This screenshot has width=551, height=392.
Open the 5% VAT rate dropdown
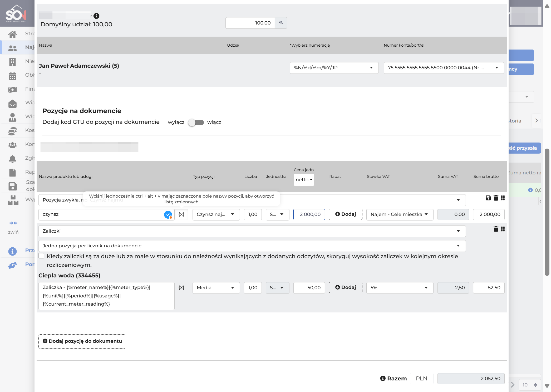point(400,288)
